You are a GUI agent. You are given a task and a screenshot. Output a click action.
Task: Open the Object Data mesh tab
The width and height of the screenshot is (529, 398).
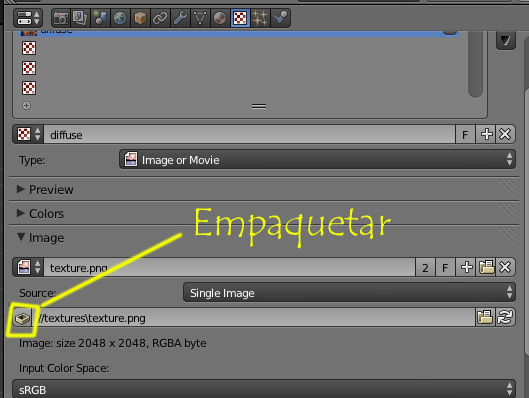click(200, 18)
